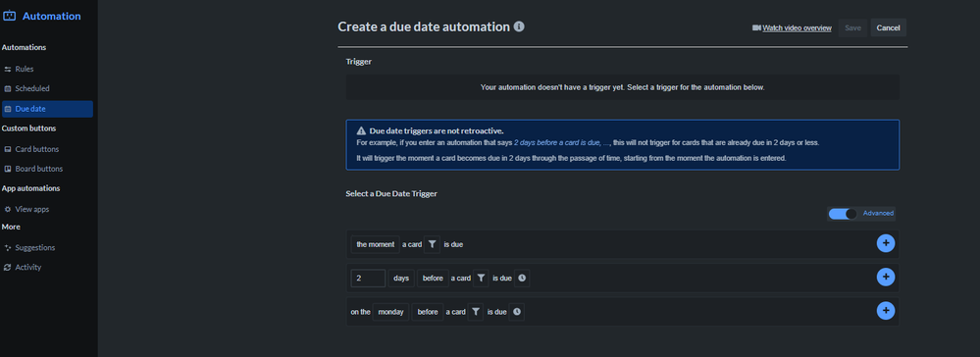
Task: Open Card buttons in the sidebar
Action: coord(47,149)
